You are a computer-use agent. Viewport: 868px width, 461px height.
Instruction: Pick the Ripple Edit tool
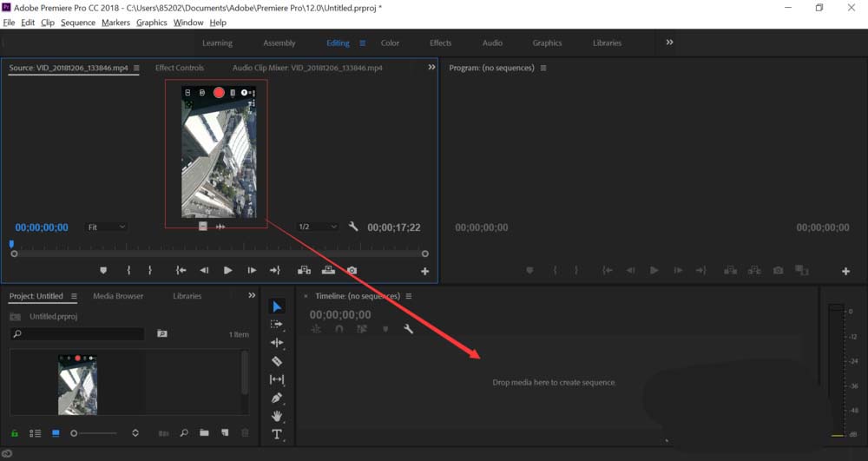(277, 343)
